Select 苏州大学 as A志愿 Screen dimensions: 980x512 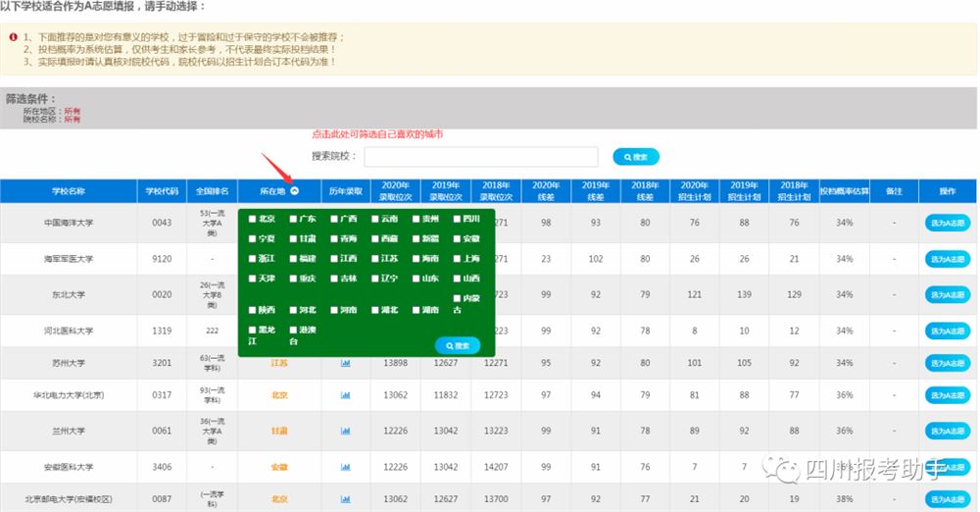[948, 363]
